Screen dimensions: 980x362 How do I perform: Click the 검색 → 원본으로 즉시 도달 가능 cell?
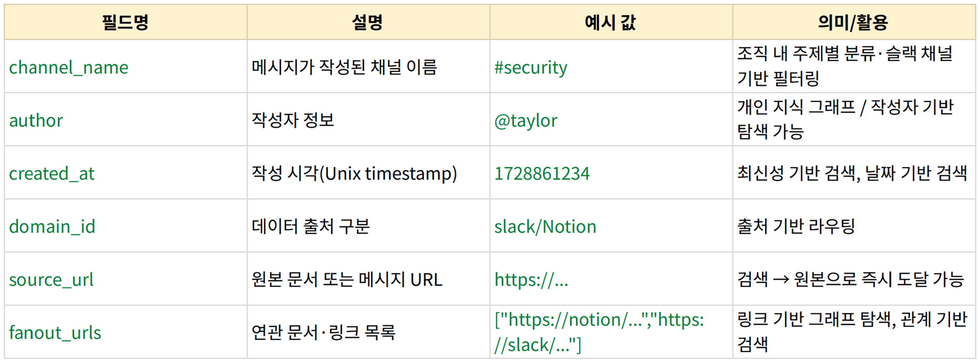850,280
